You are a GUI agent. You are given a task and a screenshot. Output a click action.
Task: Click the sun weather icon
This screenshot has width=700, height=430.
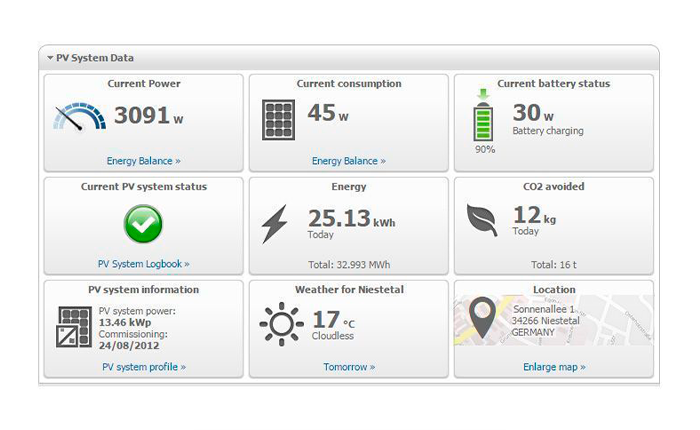[x=281, y=325]
